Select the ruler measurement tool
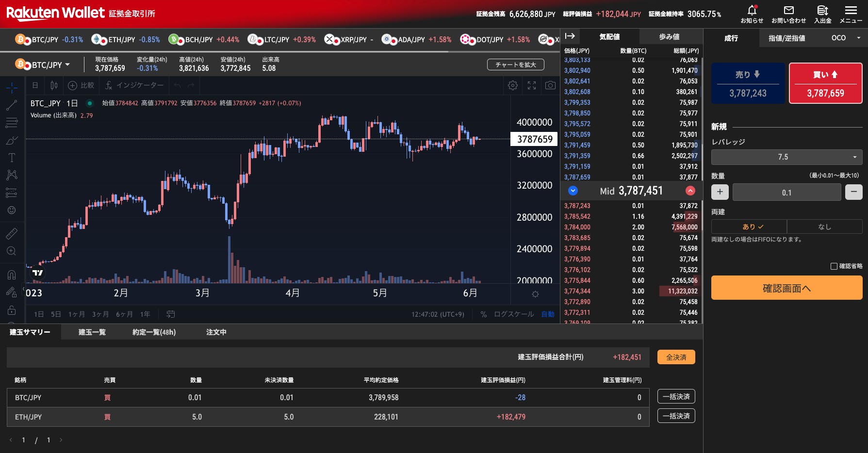Image resolution: width=868 pixels, height=453 pixels. coord(11,234)
